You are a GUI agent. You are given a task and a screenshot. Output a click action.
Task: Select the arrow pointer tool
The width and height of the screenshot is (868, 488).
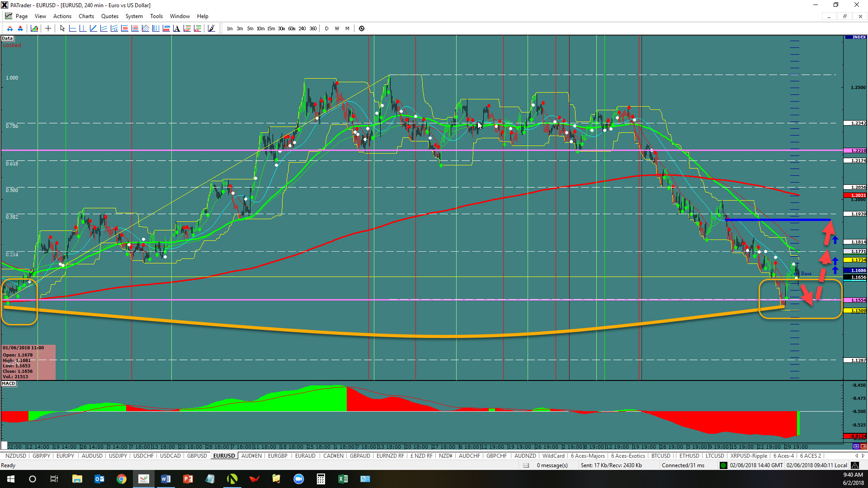coord(62,28)
